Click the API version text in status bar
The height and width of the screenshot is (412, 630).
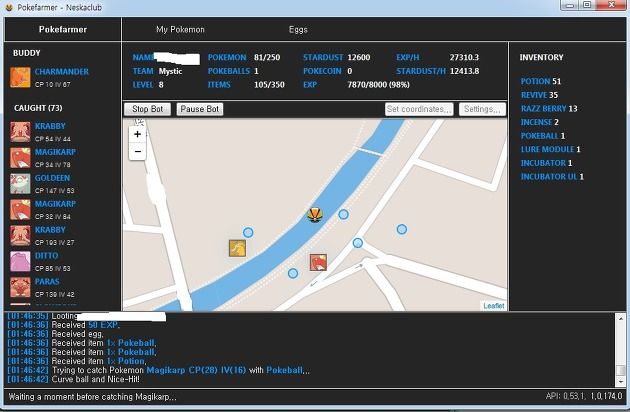coord(584,396)
